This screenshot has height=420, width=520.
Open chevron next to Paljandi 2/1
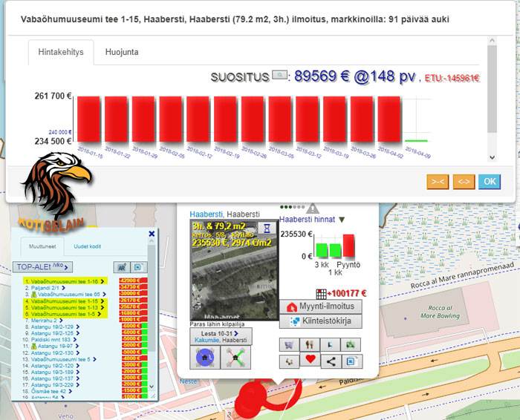point(63,288)
